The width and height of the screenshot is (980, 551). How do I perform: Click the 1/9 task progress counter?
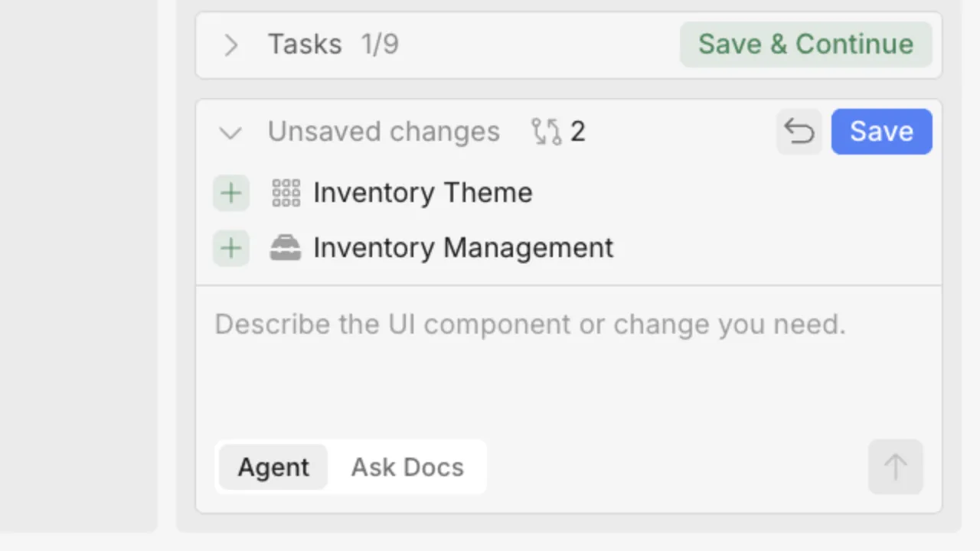[380, 44]
